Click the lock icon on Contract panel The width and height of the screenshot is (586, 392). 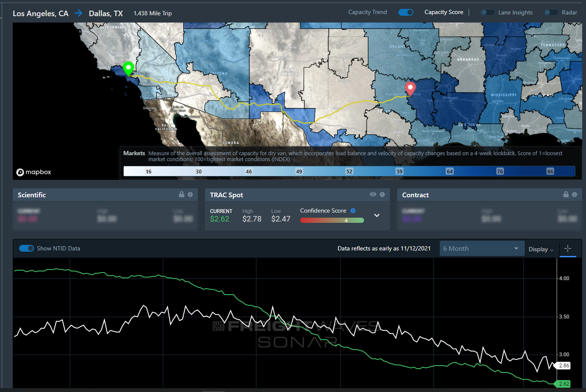pyautogui.click(x=566, y=194)
